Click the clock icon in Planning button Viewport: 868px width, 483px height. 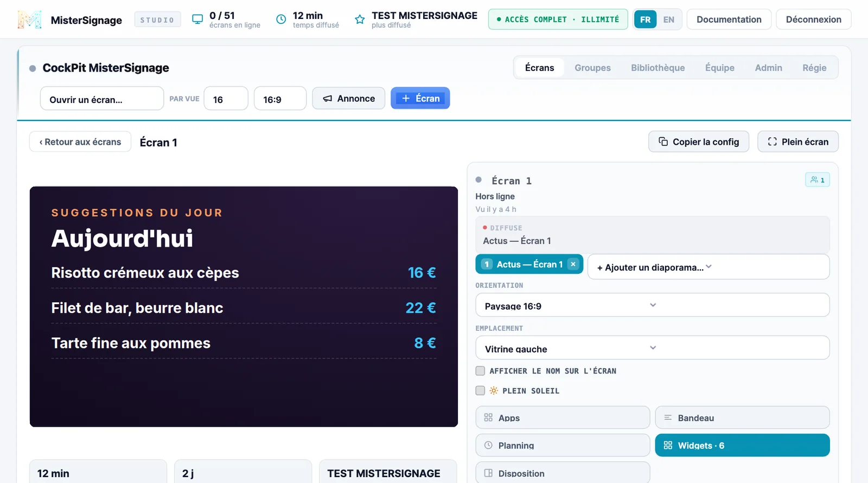[x=488, y=445]
